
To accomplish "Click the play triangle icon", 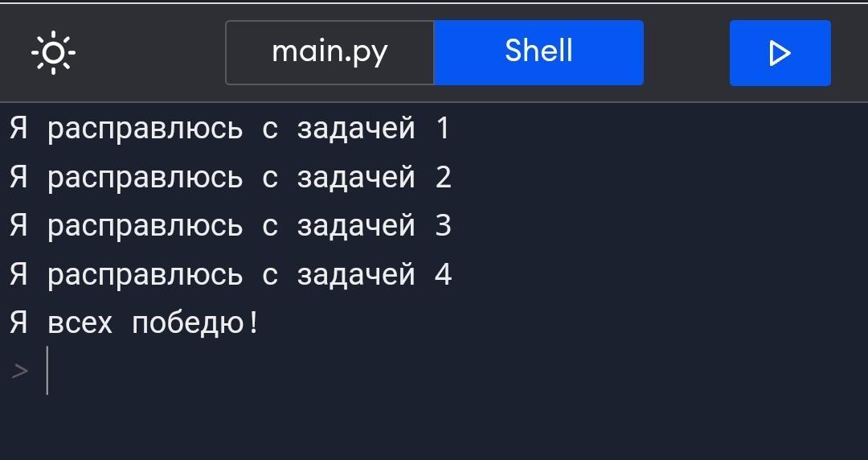I will (780, 53).
